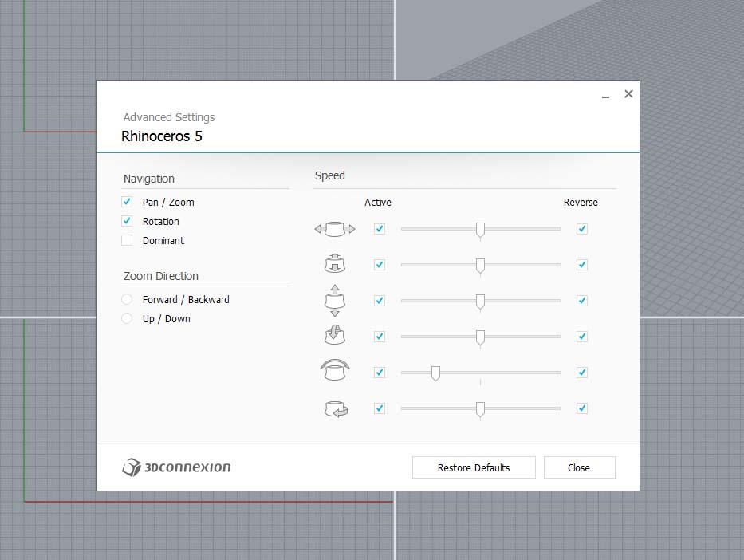Click the roll speed slider handle
This screenshot has width=744, height=560.
(x=435, y=373)
